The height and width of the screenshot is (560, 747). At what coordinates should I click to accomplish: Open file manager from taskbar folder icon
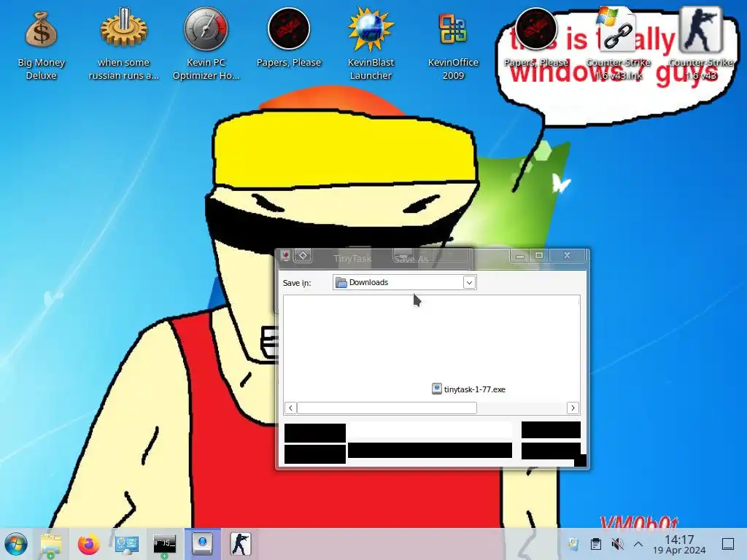coord(51,544)
